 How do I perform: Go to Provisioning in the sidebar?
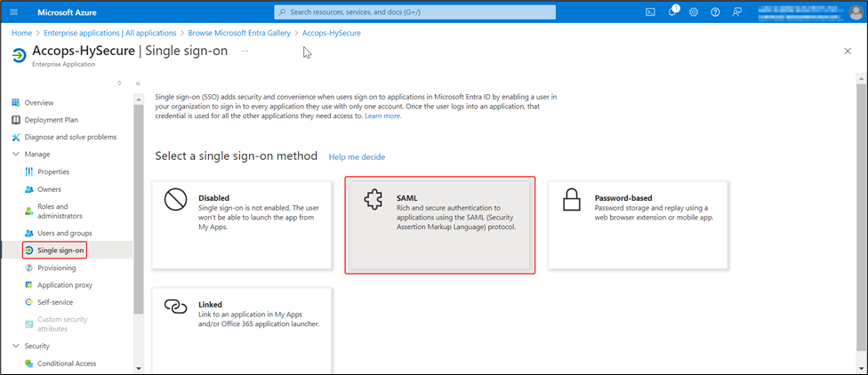pyautogui.click(x=56, y=267)
